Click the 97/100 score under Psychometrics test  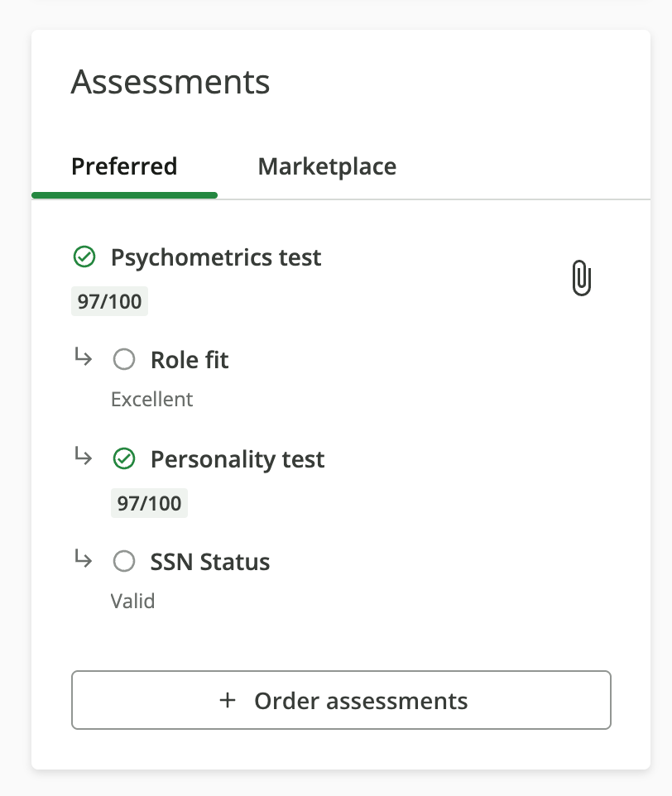tap(109, 301)
